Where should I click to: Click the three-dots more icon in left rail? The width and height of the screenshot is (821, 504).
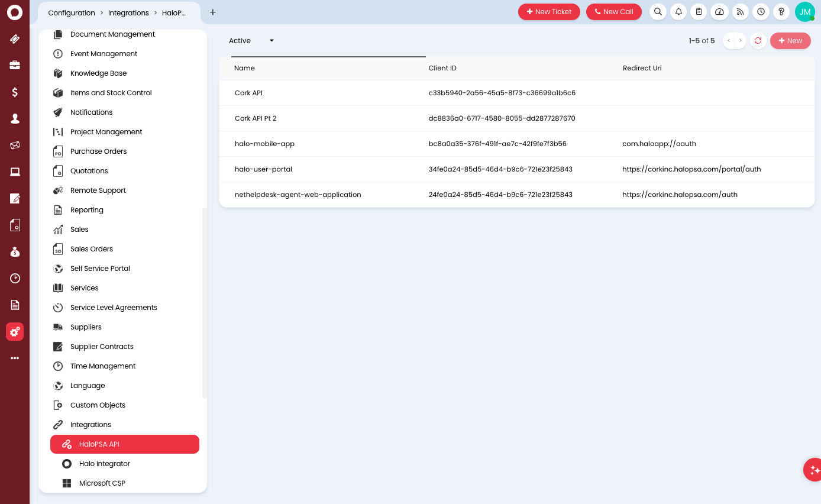tap(15, 358)
